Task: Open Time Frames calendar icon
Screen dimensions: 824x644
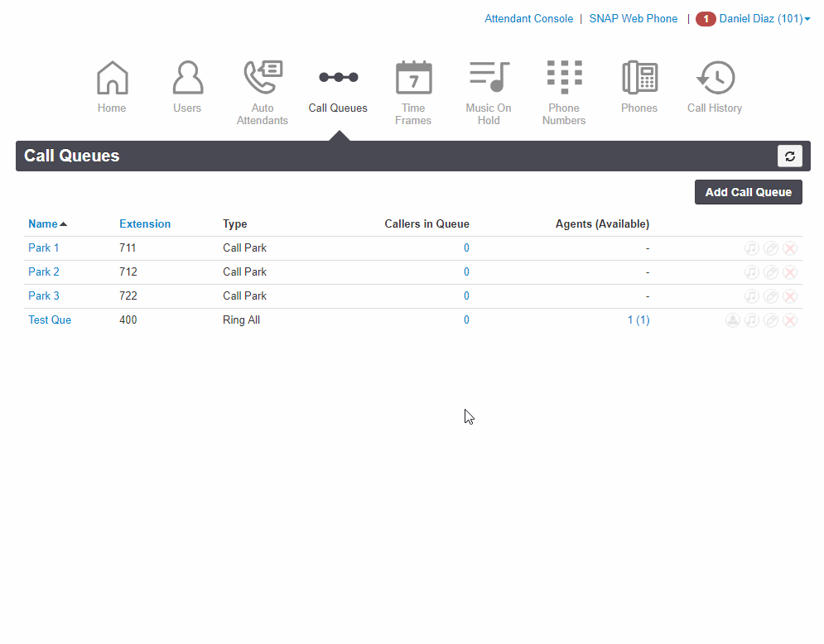Action: (x=413, y=78)
